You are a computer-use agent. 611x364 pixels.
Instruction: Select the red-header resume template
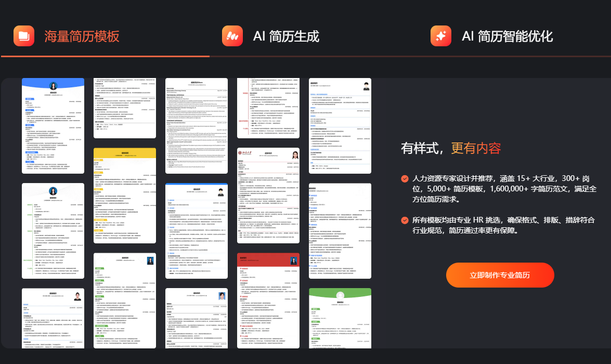click(x=268, y=301)
